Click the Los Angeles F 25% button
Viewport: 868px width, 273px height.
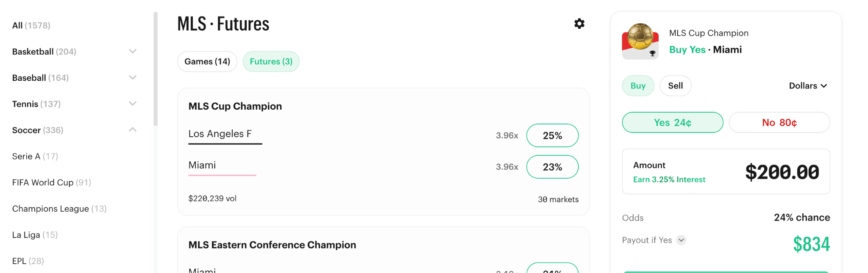coord(552,135)
